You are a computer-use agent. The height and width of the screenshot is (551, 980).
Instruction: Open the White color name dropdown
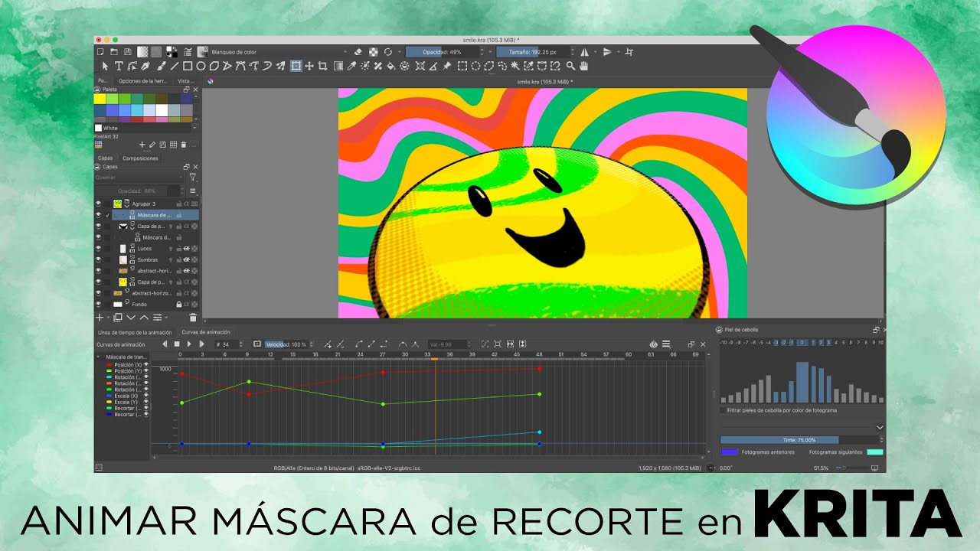194,128
